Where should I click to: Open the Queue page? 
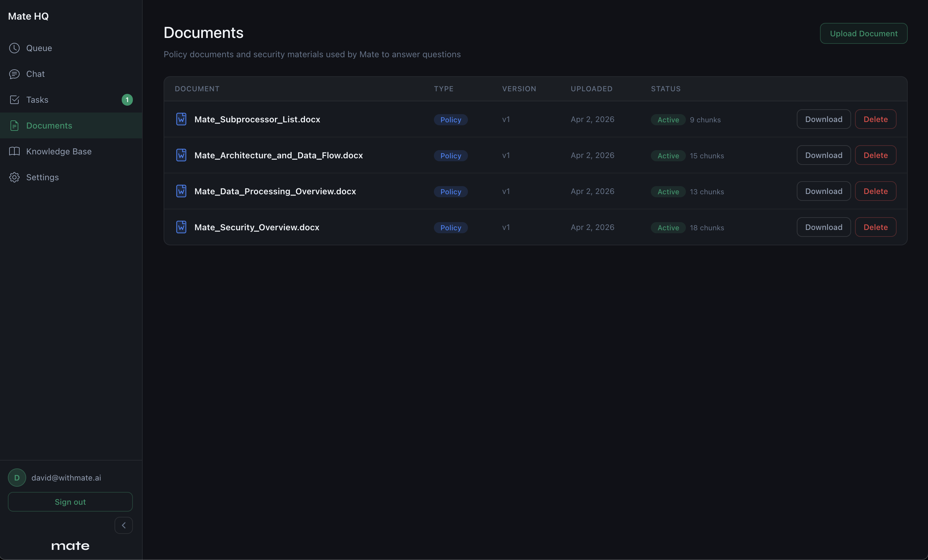71,48
